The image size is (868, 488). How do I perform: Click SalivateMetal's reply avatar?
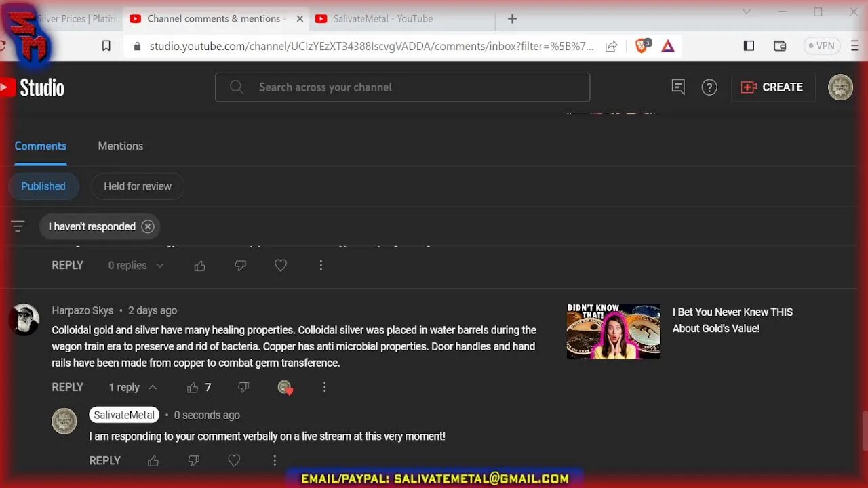click(x=64, y=421)
